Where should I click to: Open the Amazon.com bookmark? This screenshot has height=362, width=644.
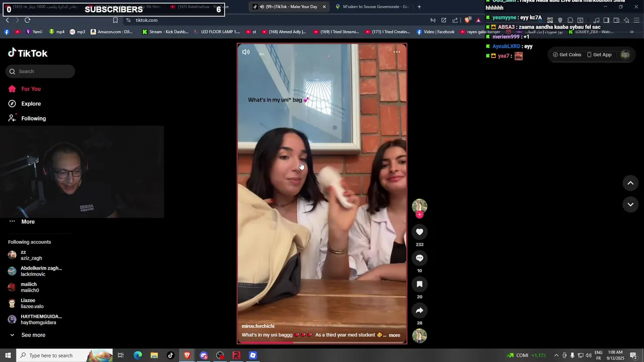pos(112,32)
